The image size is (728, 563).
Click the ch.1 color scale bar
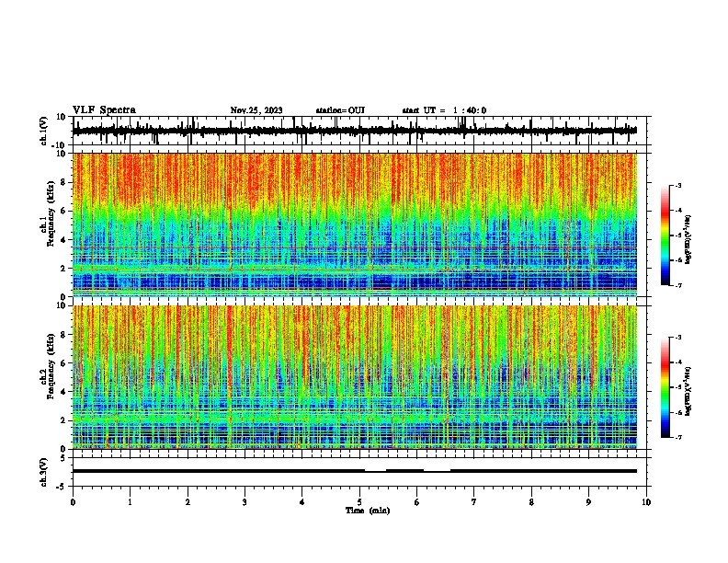tap(665, 236)
